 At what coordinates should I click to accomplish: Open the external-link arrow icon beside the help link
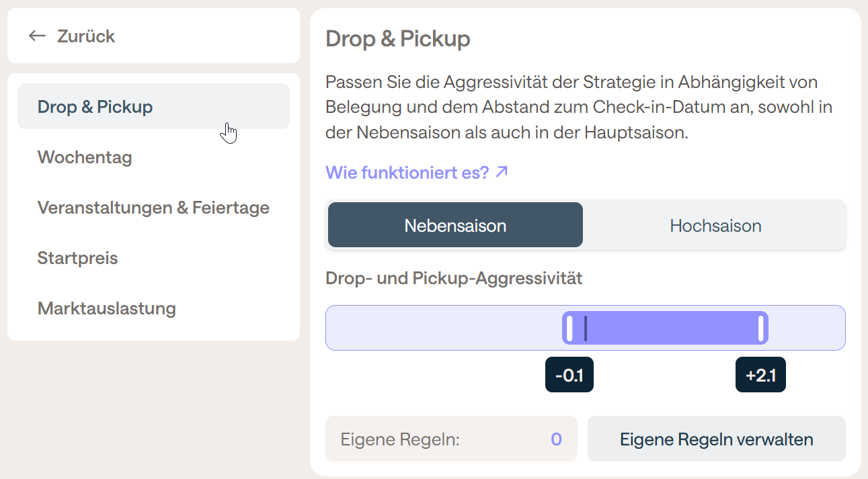click(502, 172)
